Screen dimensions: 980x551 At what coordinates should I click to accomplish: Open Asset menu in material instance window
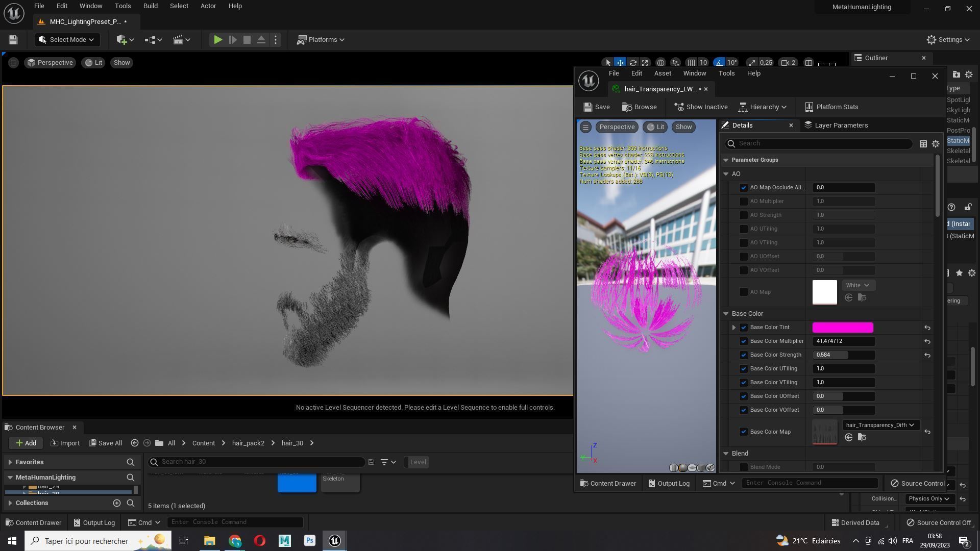(663, 73)
